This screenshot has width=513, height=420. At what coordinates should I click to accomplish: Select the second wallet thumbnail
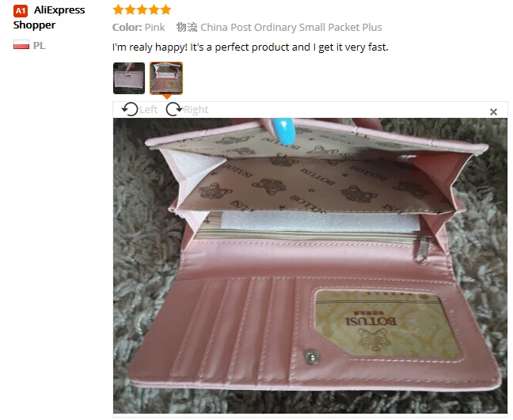pyautogui.click(x=166, y=78)
